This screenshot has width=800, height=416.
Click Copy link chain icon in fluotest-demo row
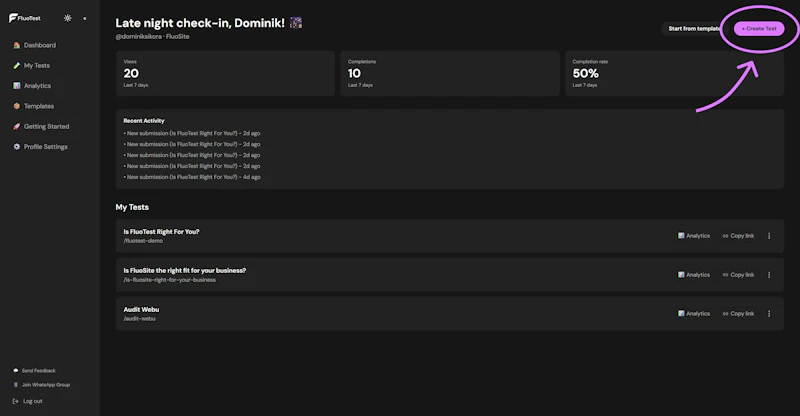[x=726, y=236]
